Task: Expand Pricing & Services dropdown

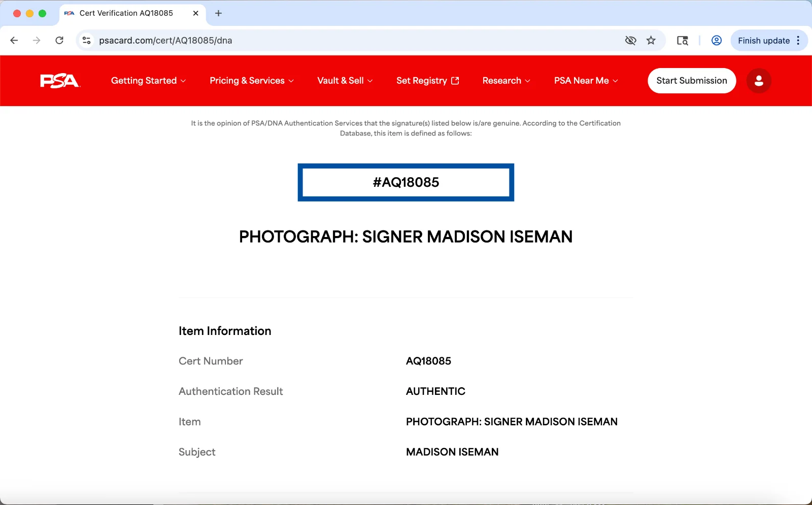Action: tap(252, 81)
